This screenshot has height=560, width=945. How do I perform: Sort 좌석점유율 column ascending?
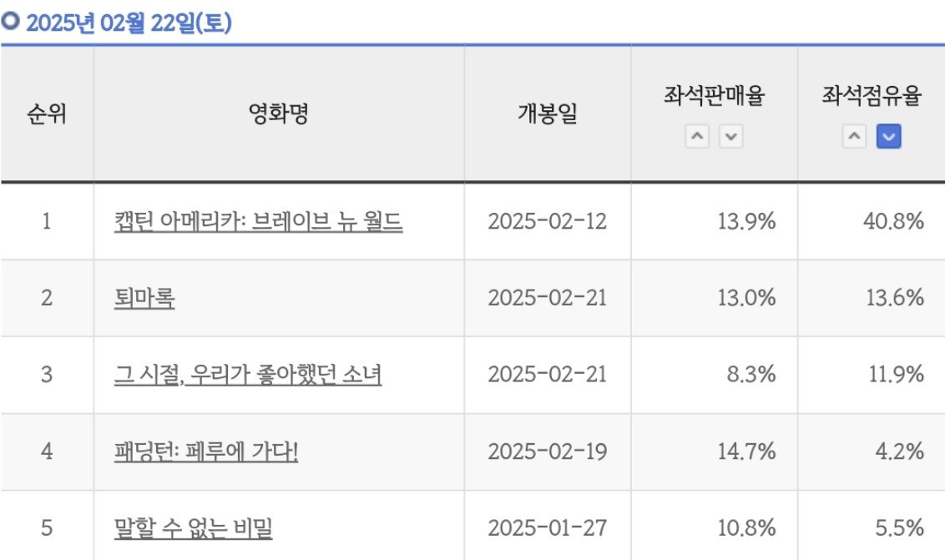tap(854, 138)
